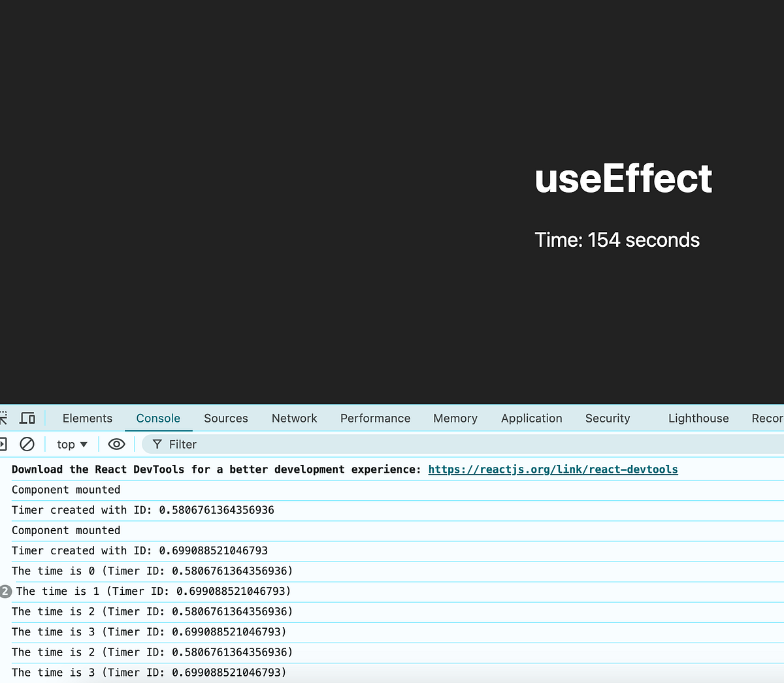Select the inspect element tool
The image size is (784, 683).
click(5, 418)
